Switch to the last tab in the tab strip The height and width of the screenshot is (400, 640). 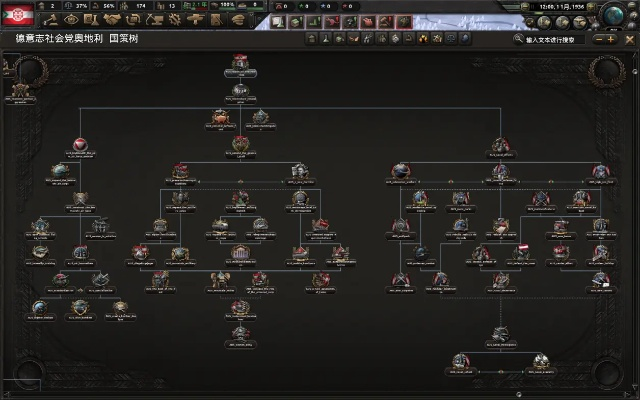[404, 21]
